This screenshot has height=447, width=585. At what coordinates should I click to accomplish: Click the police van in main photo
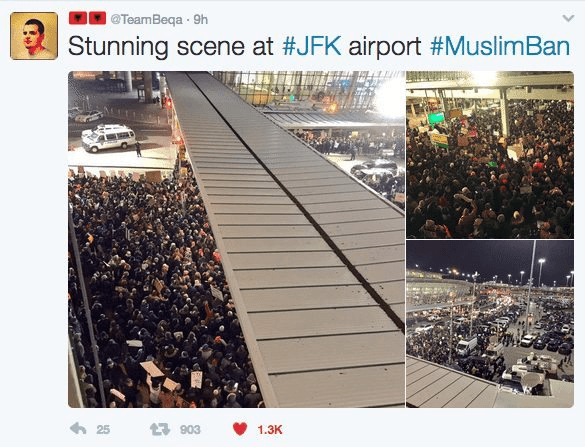click(108, 138)
